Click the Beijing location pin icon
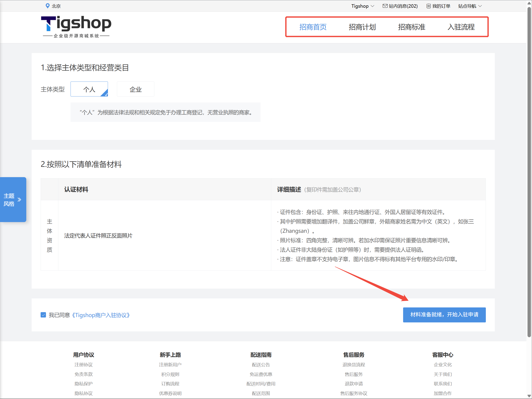Viewport: 532px width, 399px height. coord(47,6)
